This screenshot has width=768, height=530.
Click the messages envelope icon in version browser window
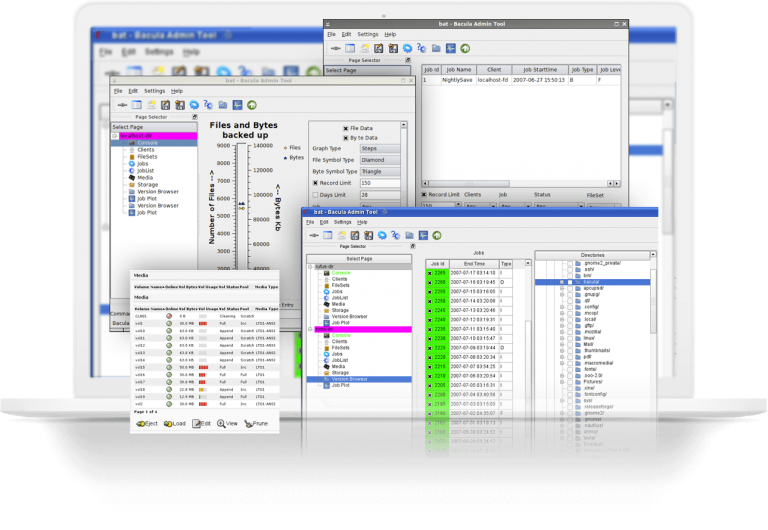click(x=342, y=236)
